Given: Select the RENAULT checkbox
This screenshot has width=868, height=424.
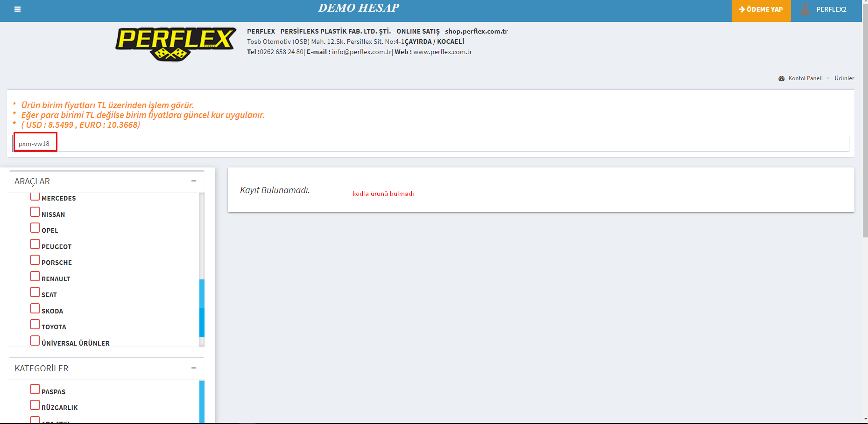Looking at the screenshot, I should pyautogui.click(x=35, y=277).
